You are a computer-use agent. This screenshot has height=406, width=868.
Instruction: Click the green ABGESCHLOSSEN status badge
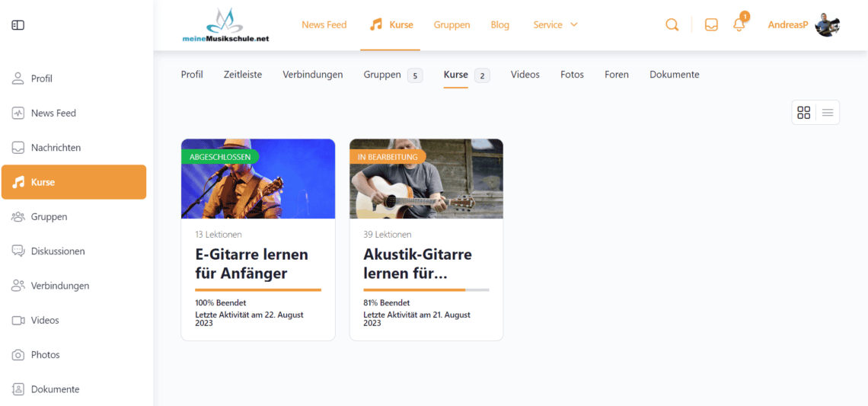(220, 157)
